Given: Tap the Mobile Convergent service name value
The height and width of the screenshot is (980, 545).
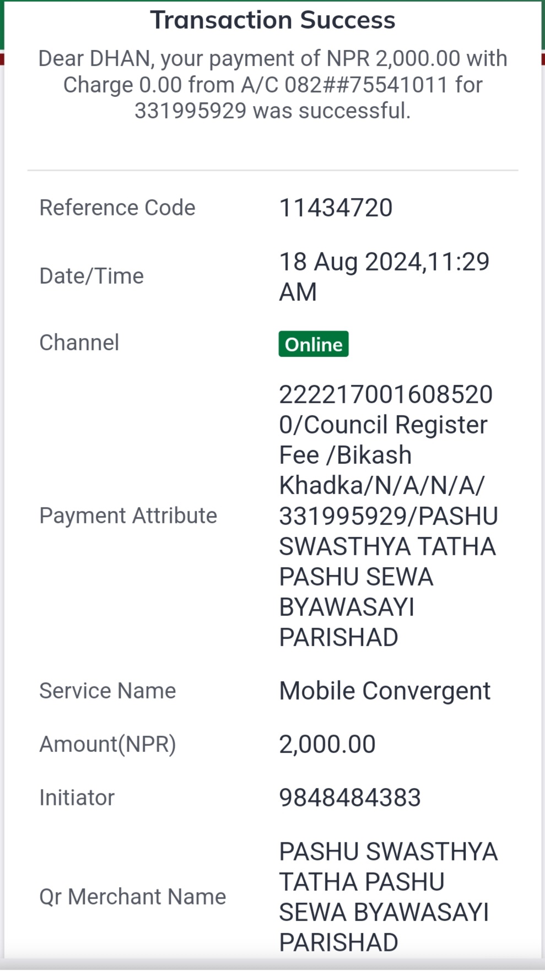Looking at the screenshot, I should [x=385, y=691].
